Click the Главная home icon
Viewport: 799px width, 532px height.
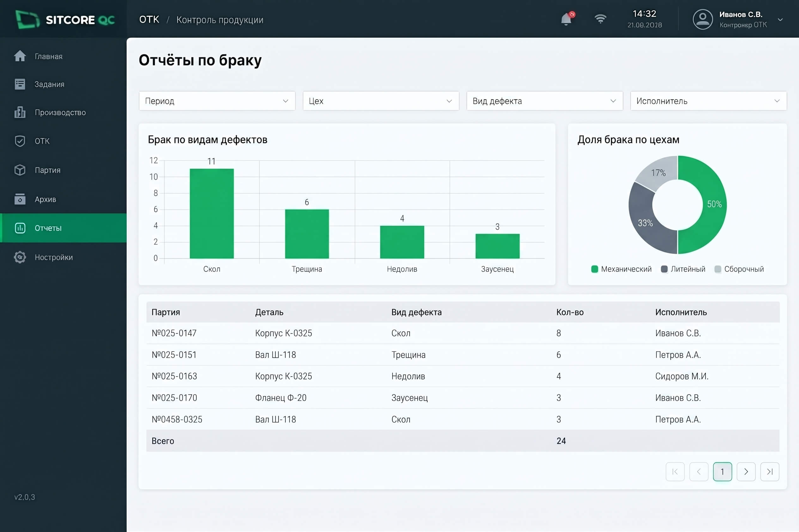(x=20, y=56)
